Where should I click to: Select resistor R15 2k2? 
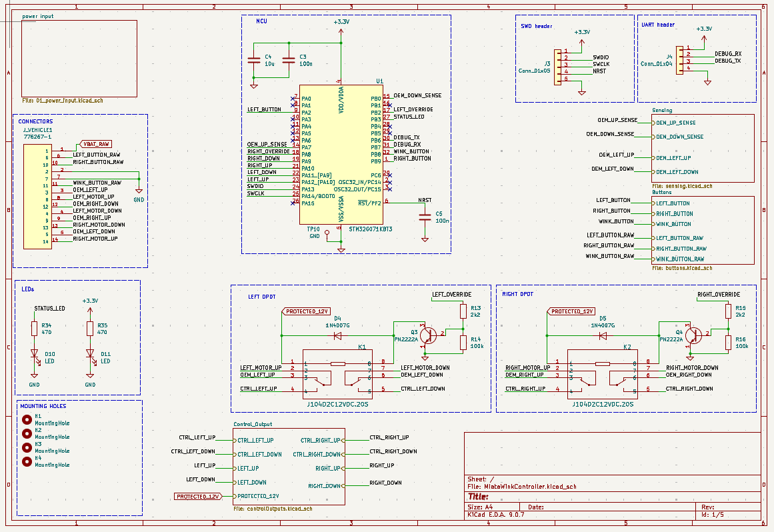[x=728, y=311]
